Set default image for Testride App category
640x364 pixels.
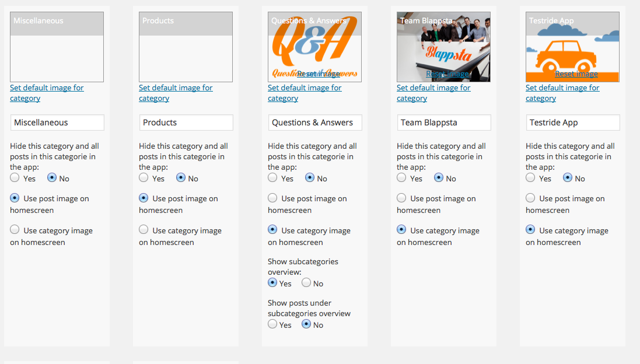pyautogui.click(x=562, y=93)
